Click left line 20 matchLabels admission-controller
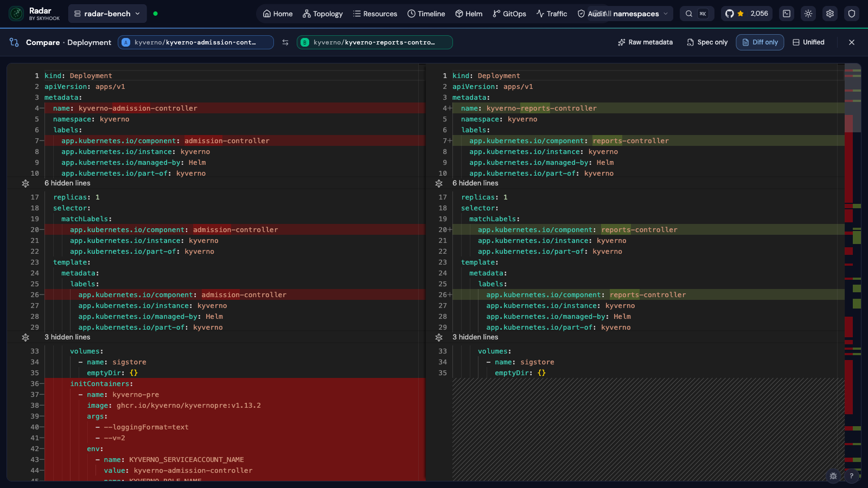This screenshot has height=488, width=868. 174,230
